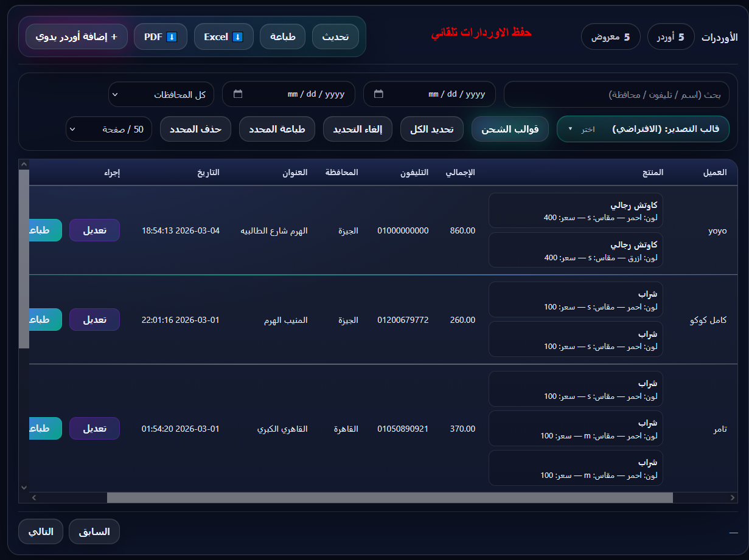
Task: Change page size via the 50 / صفحة dropdown
Action: click(108, 129)
